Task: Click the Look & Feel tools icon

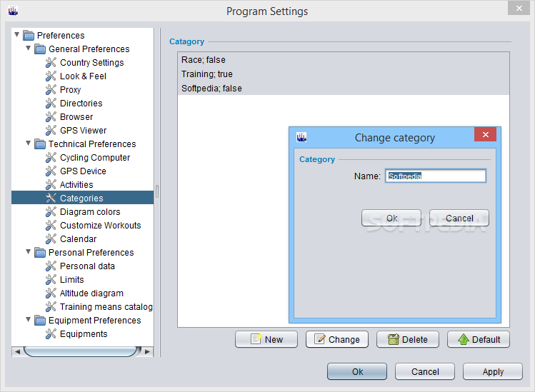Action: (x=51, y=76)
